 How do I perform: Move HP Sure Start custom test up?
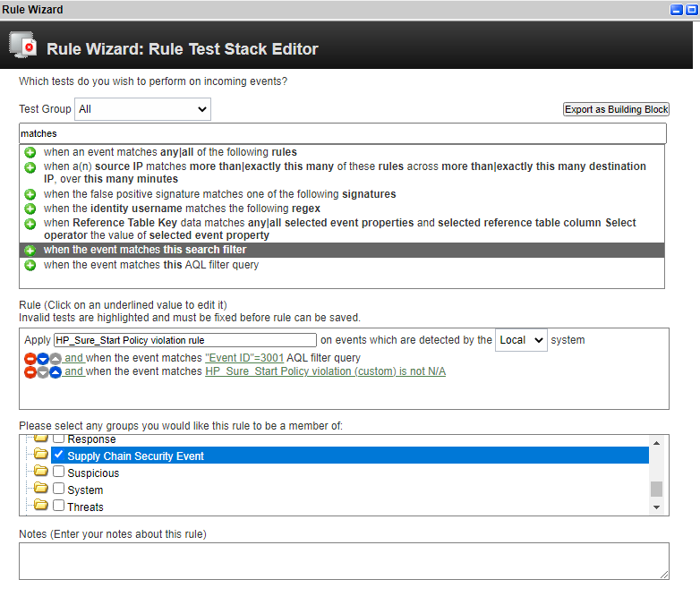[x=55, y=372]
